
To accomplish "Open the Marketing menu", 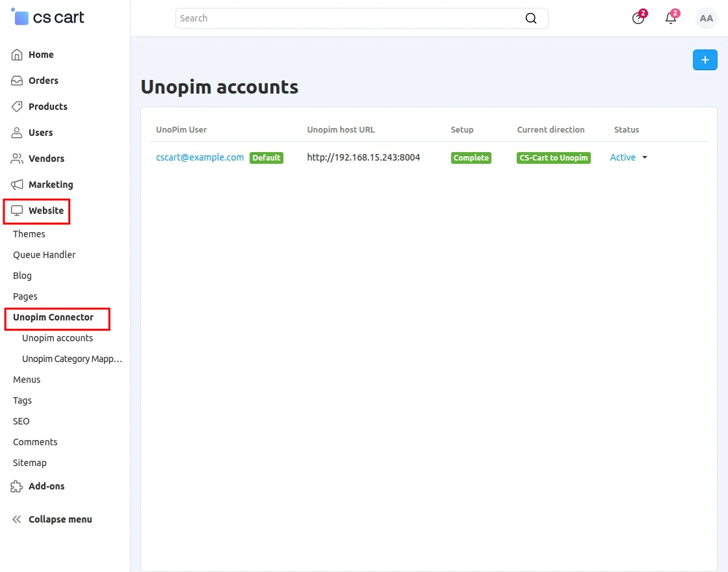I will coord(51,185).
